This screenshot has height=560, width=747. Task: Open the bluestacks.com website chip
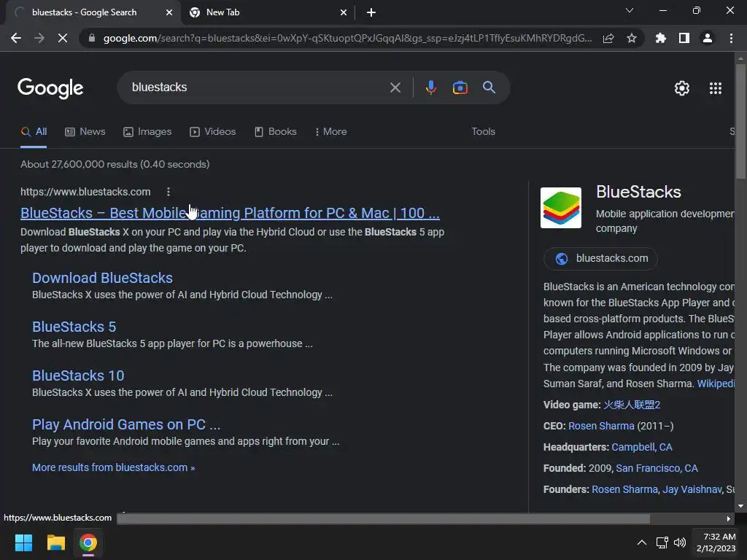pos(601,259)
